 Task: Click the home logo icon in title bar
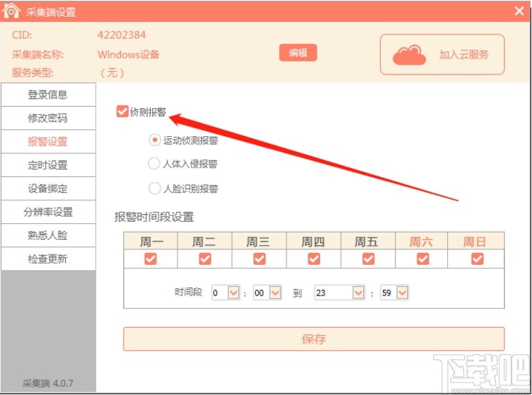coord(11,11)
